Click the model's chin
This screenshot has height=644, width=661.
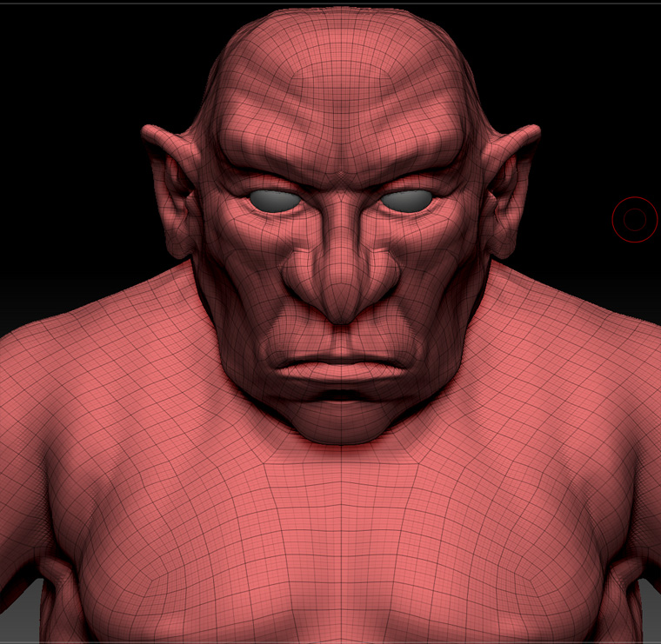tap(341, 423)
